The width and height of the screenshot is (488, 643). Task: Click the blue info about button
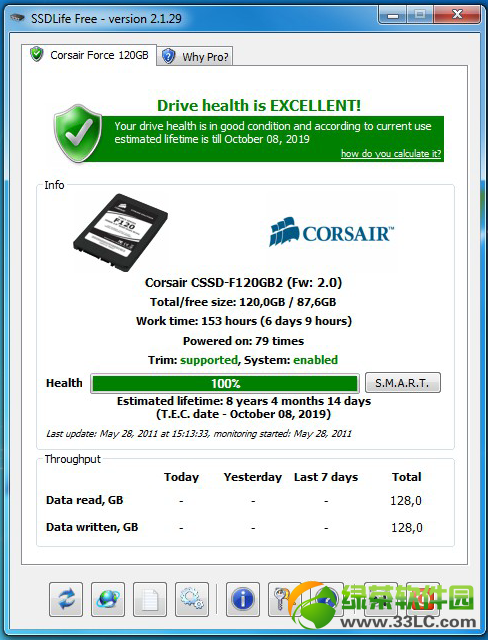point(243,599)
